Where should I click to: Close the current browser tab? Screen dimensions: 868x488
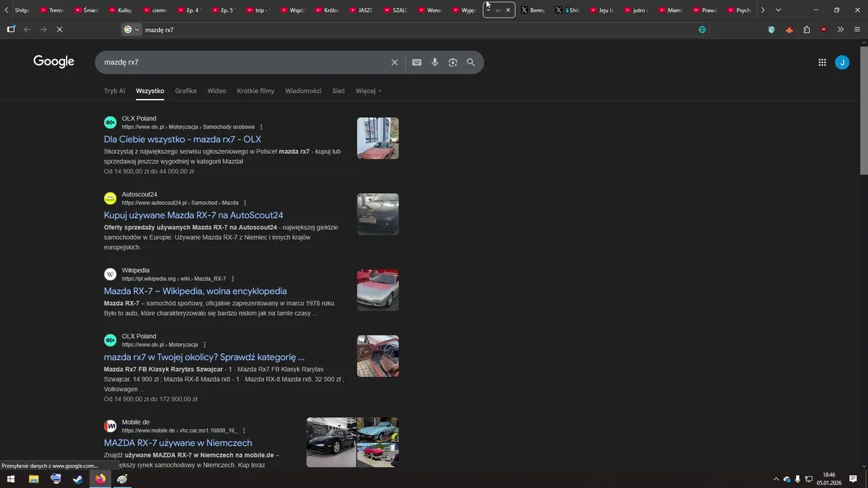pos(508,10)
